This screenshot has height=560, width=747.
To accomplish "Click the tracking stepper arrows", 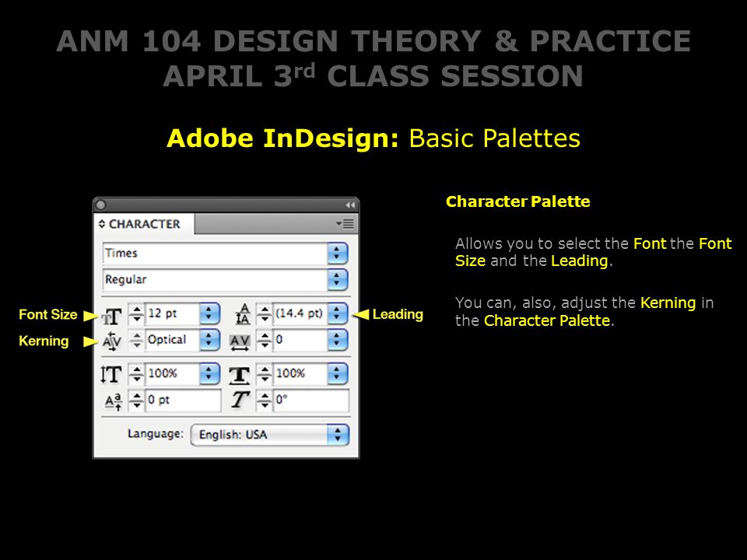I will point(265,340).
